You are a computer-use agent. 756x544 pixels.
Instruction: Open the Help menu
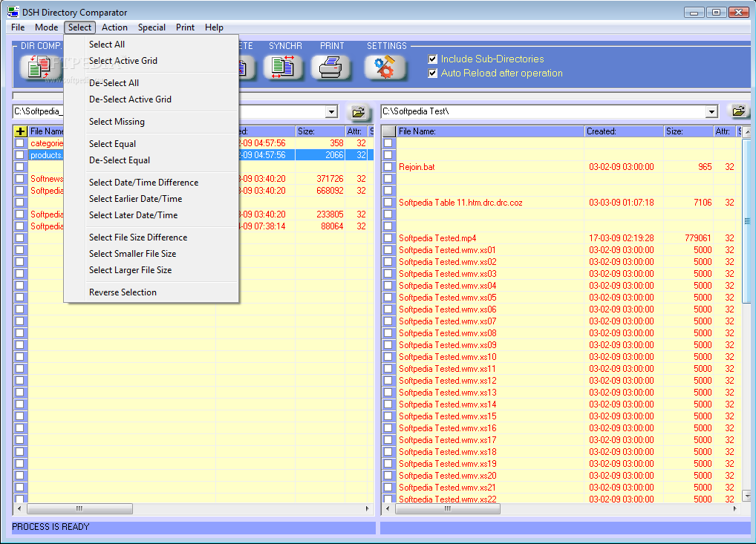214,27
